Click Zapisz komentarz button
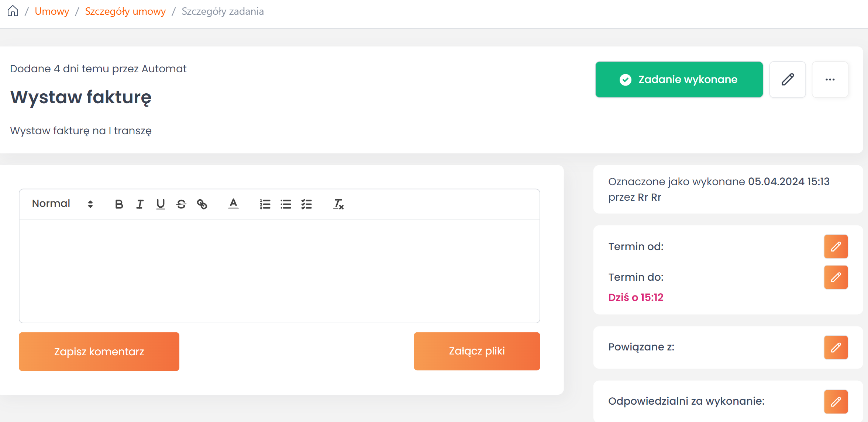The height and width of the screenshot is (422, 868). coord(99,352)
